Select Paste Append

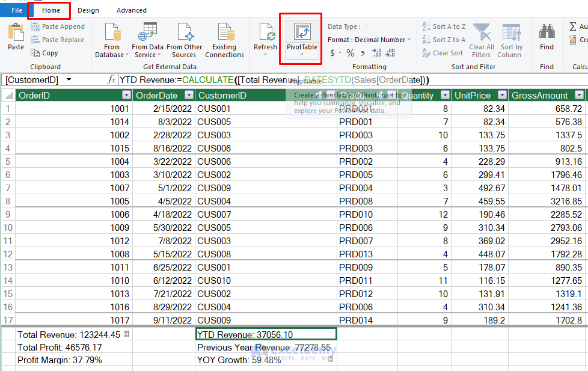[x=58, y=26]
